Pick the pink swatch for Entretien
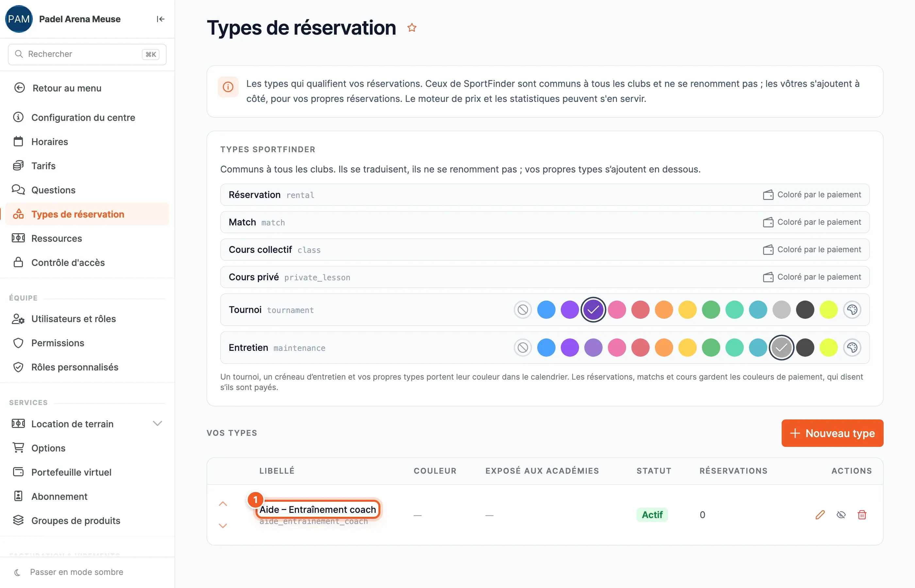This screenshot has height=588, width=915. [617, 348]
